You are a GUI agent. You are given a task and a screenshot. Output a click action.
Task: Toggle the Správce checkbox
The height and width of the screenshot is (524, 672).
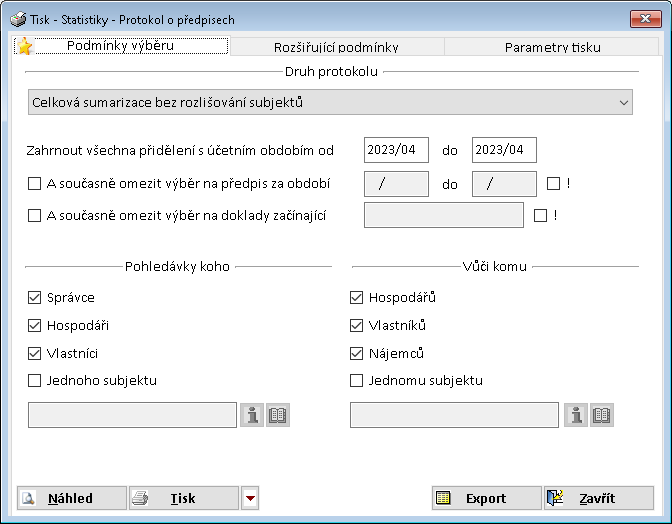pos(35,298)
